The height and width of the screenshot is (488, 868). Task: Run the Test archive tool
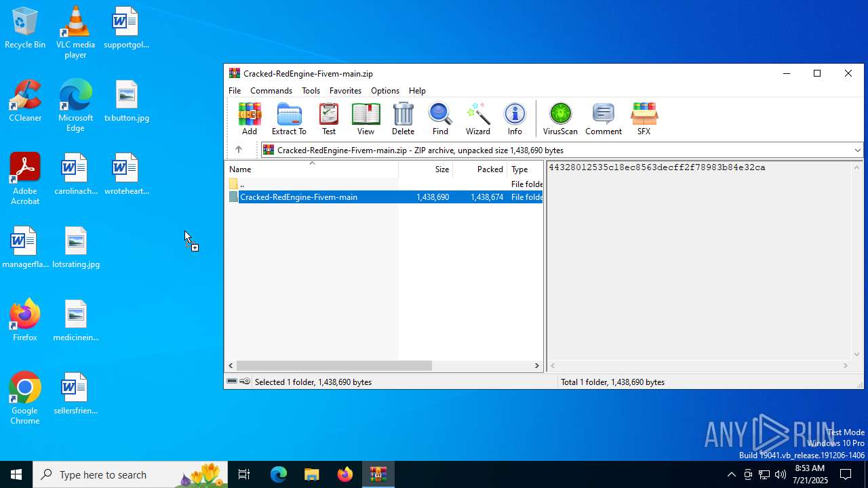tap(329, 119)
